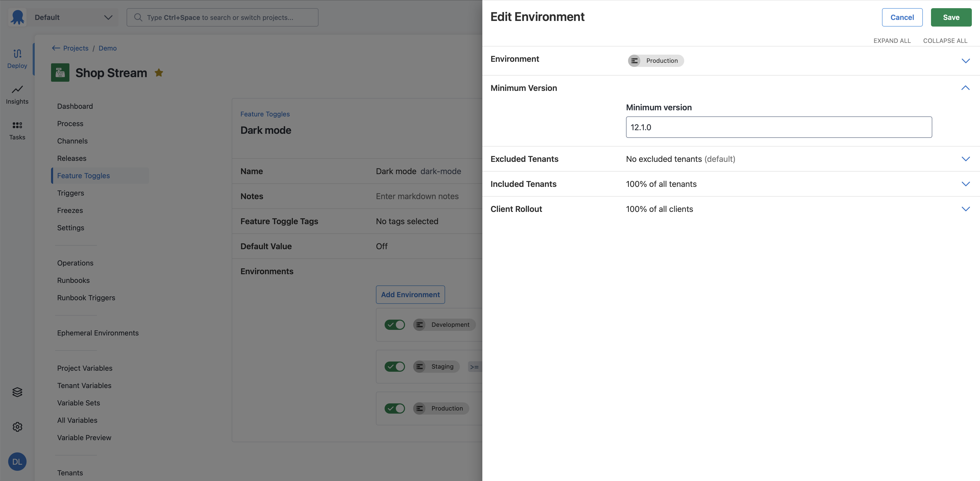Screen dimensions: 980x481
Task: Expand the Excluded Tenants section
Action: tap(965, 159)
